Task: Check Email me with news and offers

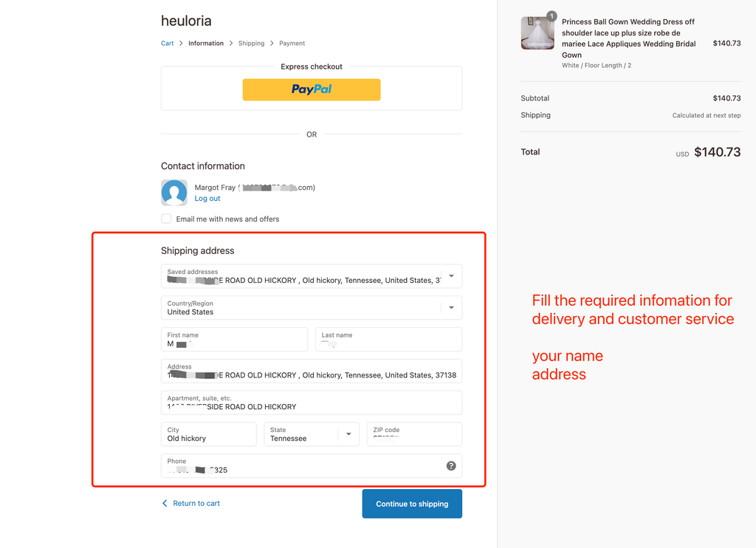Action: click(x=167, y=219)
